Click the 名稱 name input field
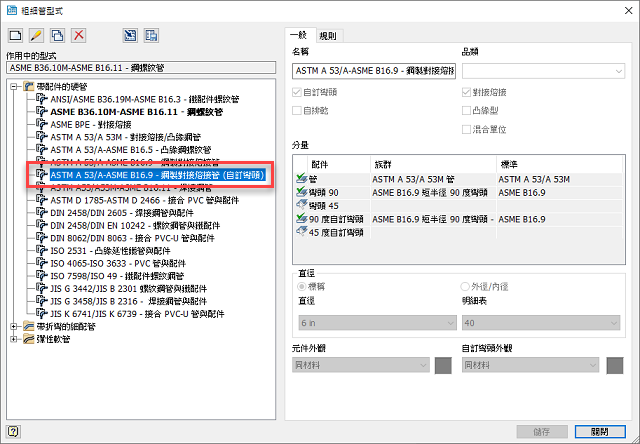 tap(374, 71)
